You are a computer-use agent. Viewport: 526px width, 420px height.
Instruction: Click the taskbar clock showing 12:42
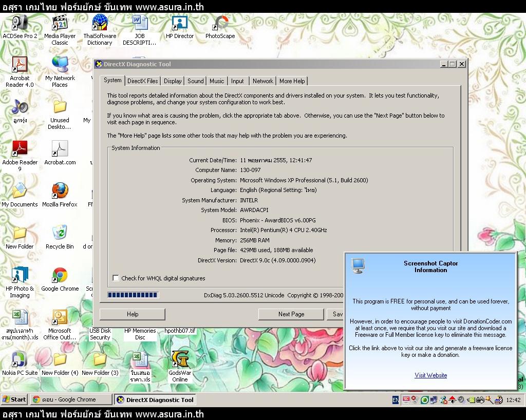[x=513, y=400]
